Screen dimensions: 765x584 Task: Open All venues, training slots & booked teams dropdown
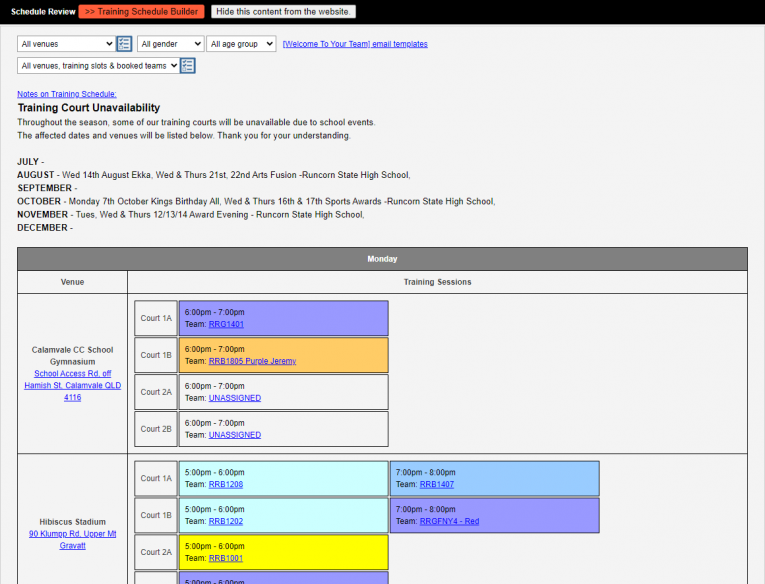point(98,66)
